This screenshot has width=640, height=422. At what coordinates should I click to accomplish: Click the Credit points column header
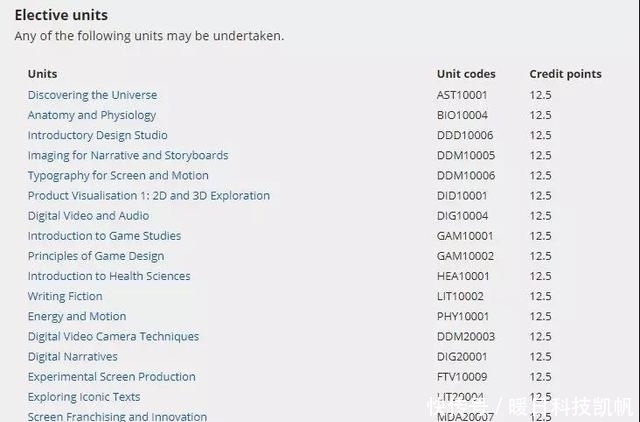click(565, 74)
